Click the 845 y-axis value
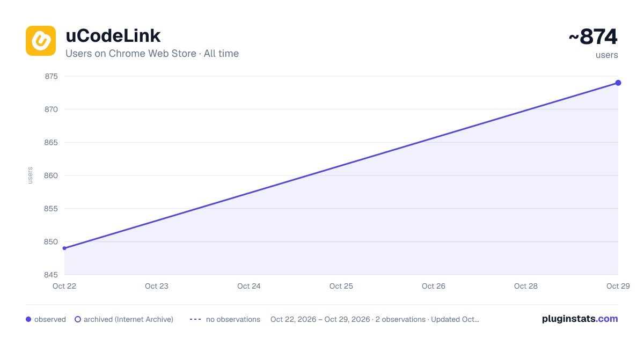This screenshot has width=644, height=338. (51, 275)
